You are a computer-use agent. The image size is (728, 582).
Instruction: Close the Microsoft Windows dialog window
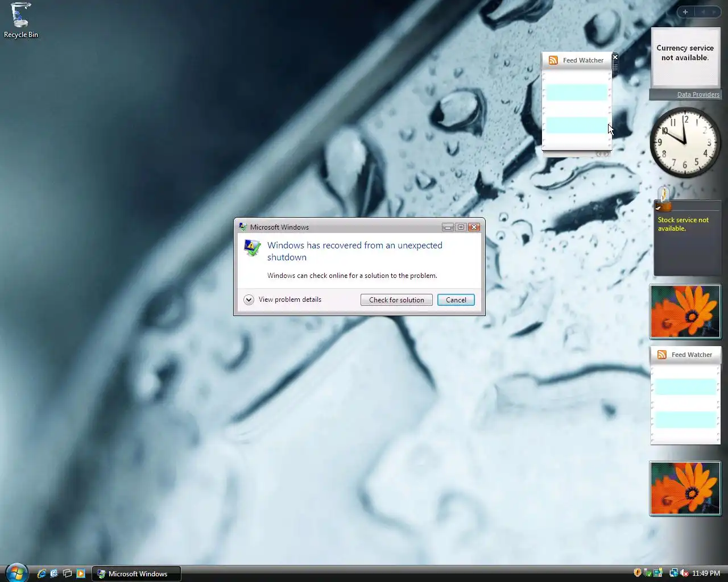point(474,227)
